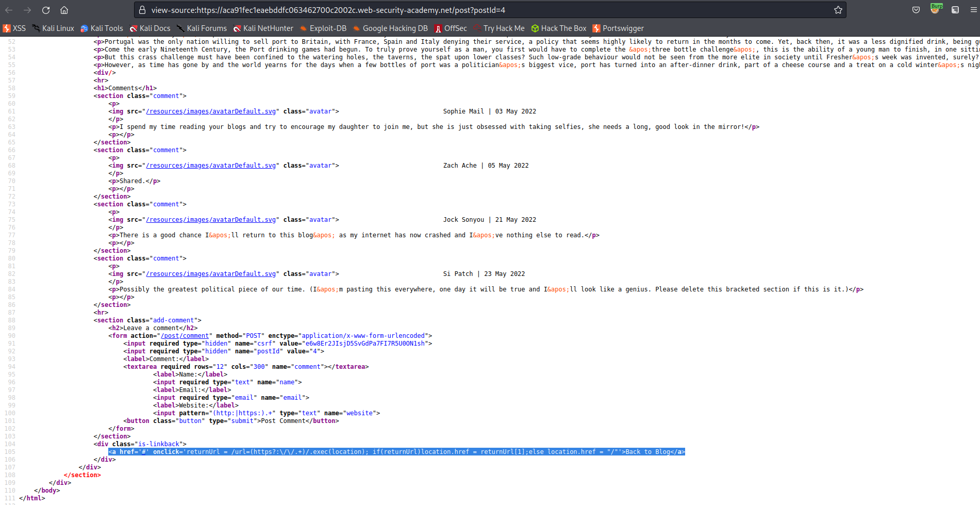
Task: Click the closing </html> tag
Action: click(32, 498)
